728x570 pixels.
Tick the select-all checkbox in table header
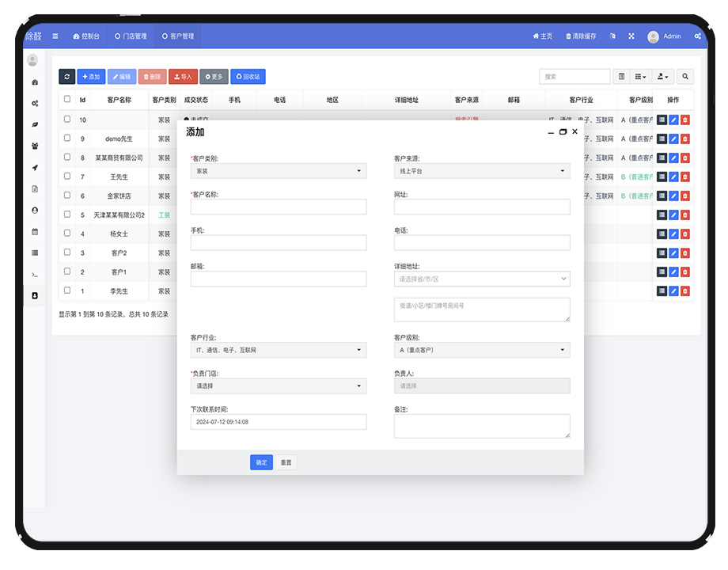tap(67, 100)
